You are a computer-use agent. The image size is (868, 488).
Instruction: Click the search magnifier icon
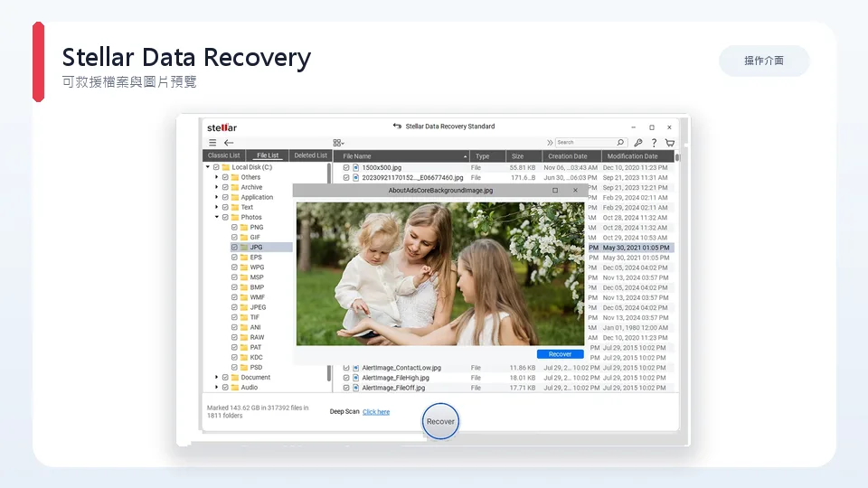[620, 143]
